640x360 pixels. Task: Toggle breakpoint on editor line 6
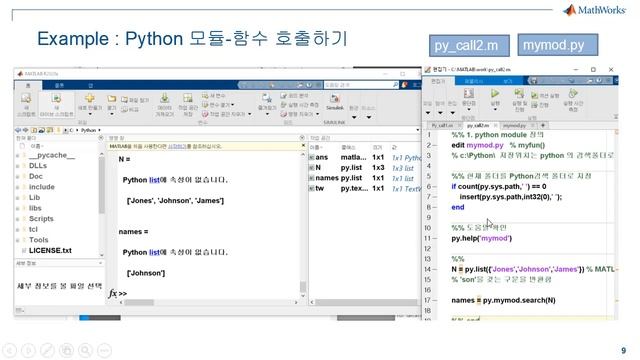coord(435,187)
